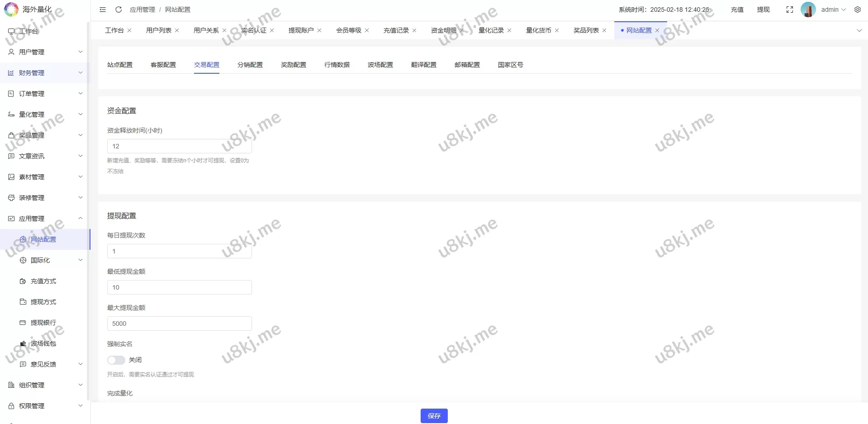Collapse the 应用管理 sidebar menu
The height and width of the screenshot is (424, 868).
click(x=45, y=219)
